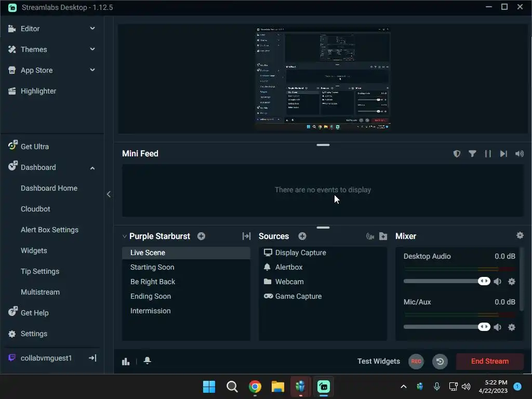The width and height of the screenshot is (532, 399).
Task: Adjust the Desktop Audio volume slider
Action: [x=447, y=281]
